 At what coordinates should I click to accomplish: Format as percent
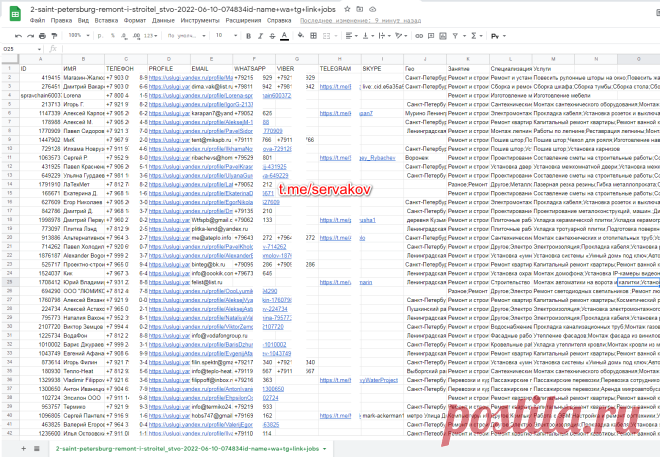click(x=112, y=36)
